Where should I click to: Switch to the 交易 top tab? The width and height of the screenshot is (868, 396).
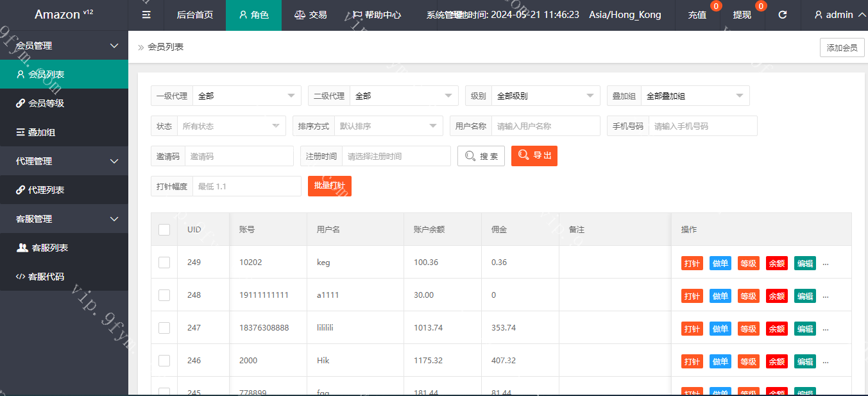pyautogui.click(x=311, y=15)
